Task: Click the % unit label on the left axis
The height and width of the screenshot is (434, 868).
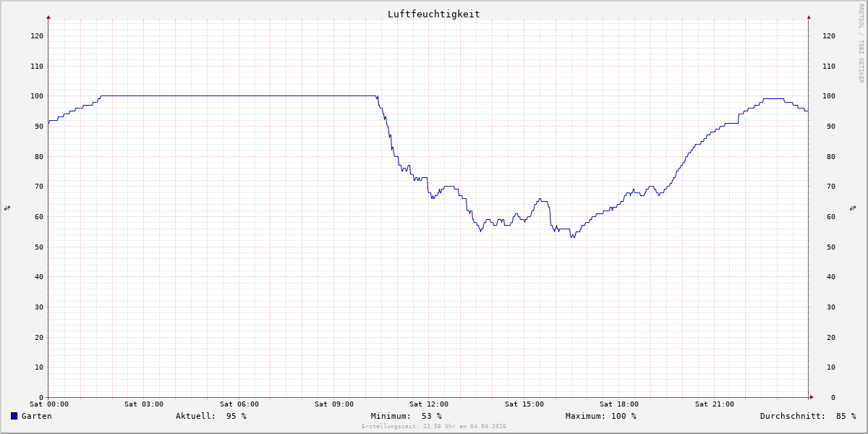Action: click(7, 208)
